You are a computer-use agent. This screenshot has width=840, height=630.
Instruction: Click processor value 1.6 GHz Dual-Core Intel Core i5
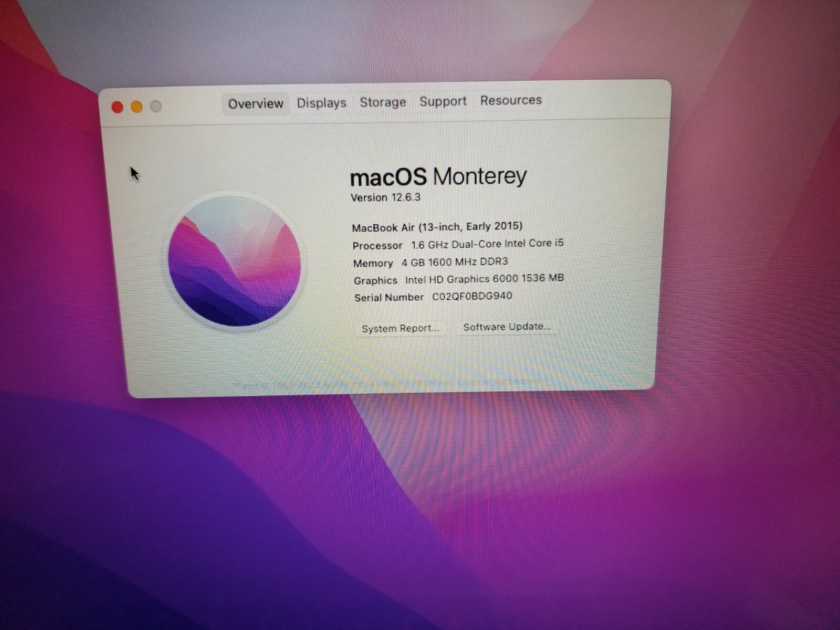tap(487, 244)
